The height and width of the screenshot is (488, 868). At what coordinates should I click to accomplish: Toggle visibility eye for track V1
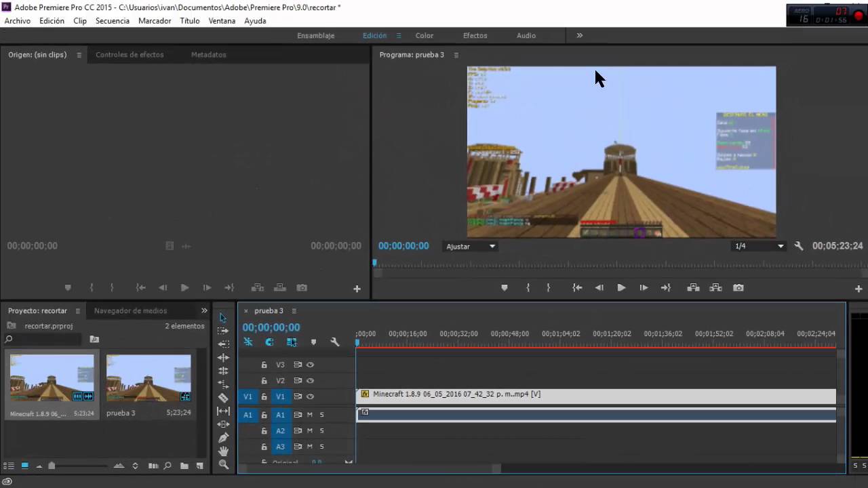tap(310, 396)
